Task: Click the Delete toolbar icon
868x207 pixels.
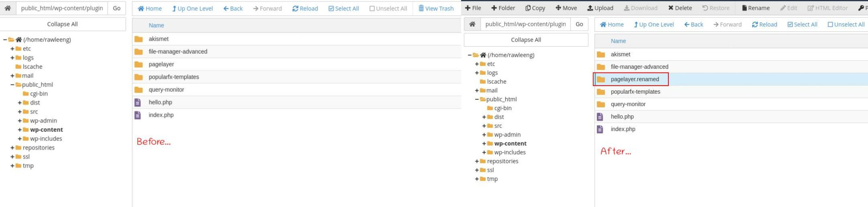Action: [671, 8]
